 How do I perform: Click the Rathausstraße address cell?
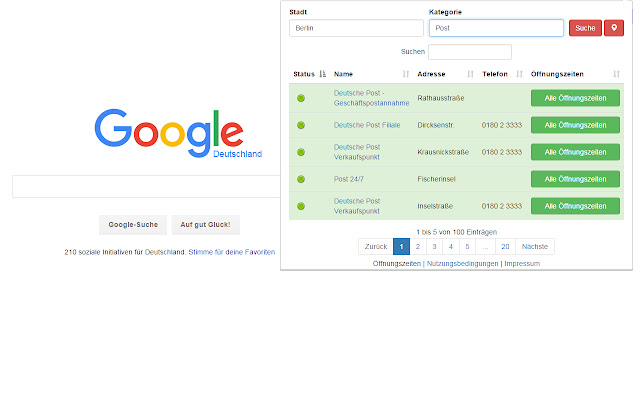point(441,98)
